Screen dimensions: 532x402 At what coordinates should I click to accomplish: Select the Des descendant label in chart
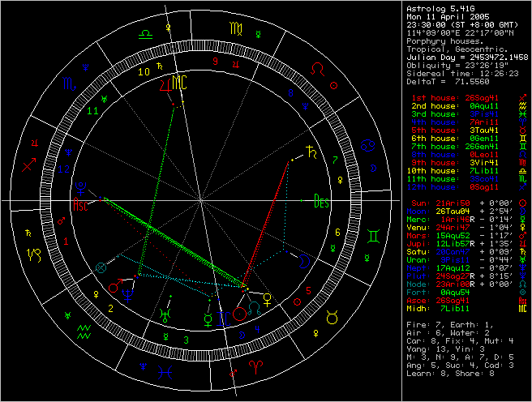coord(322,201)
